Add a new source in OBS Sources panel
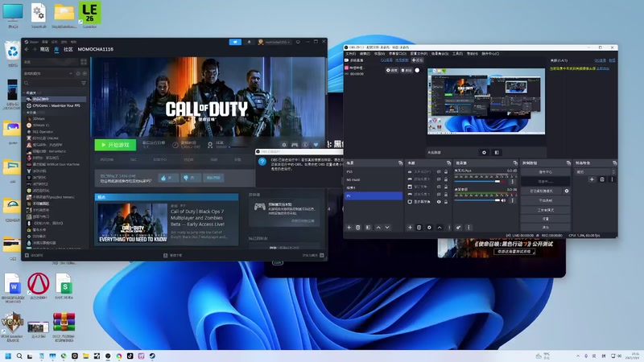Viewport: 644px width, 362px height. 410,228
